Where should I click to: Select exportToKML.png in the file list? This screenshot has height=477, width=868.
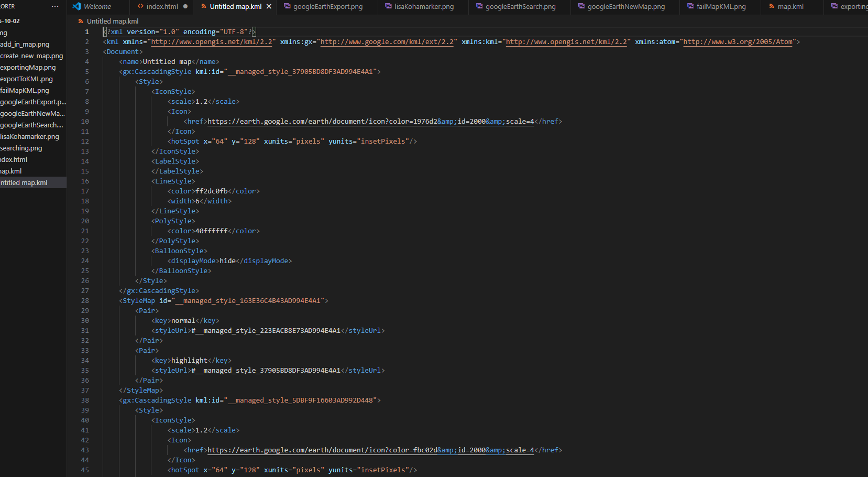tap(26, 79)
